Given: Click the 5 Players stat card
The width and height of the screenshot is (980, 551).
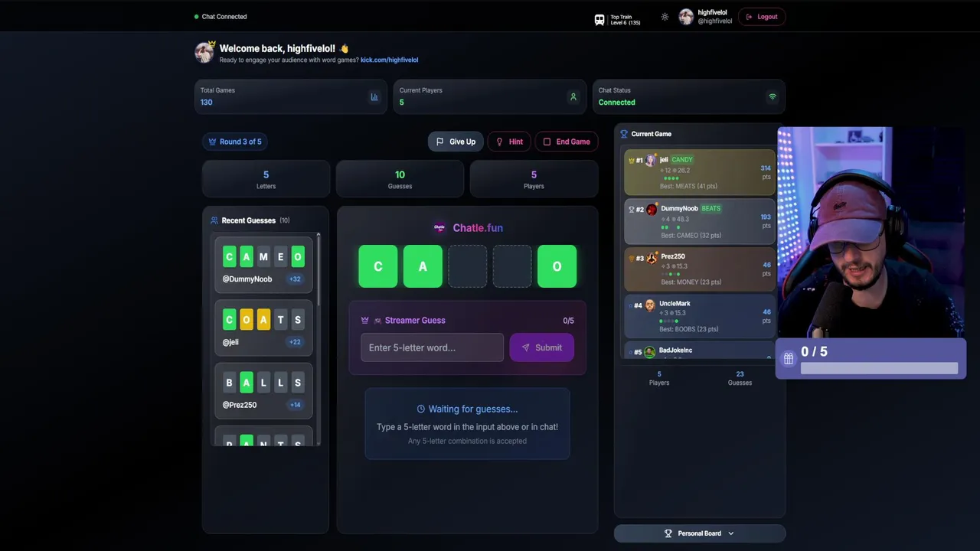Looking at the screenshot, I should [534, 179].
